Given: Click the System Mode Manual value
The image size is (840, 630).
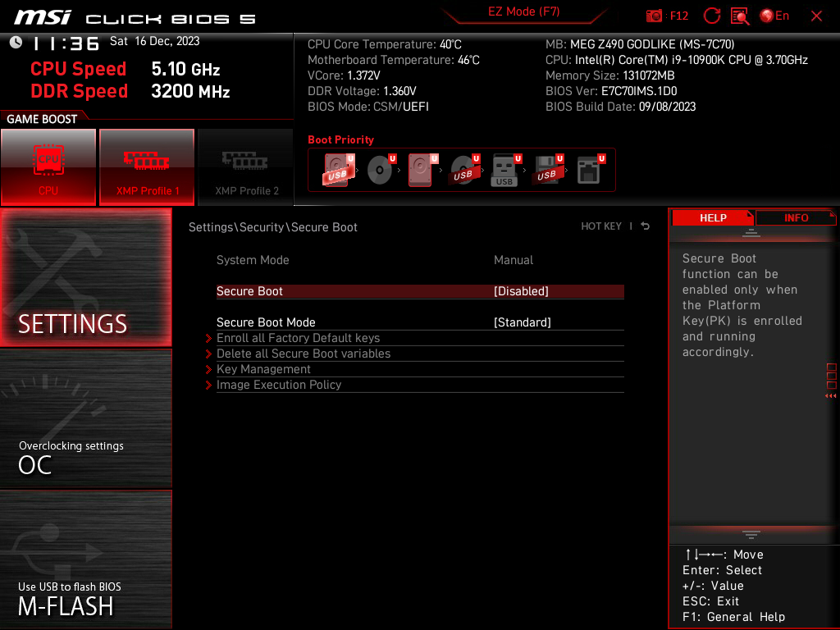Looking at the screenshot, I should (x=514, y=260).
